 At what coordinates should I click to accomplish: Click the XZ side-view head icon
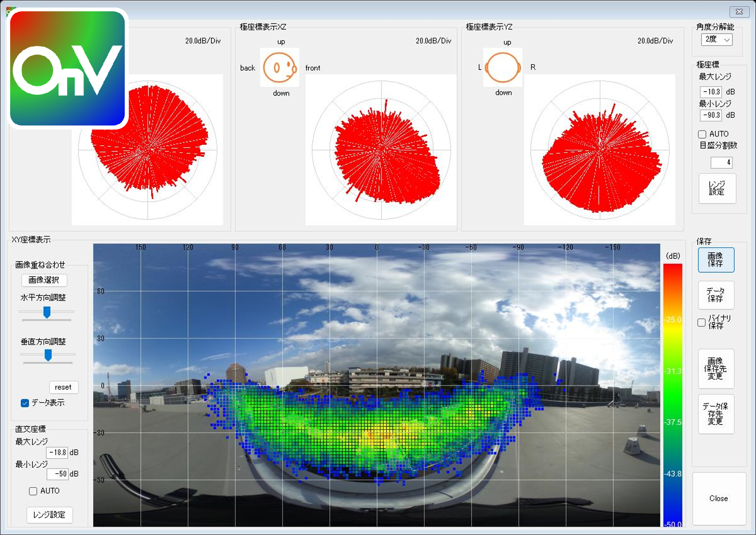tap(280, 67)
